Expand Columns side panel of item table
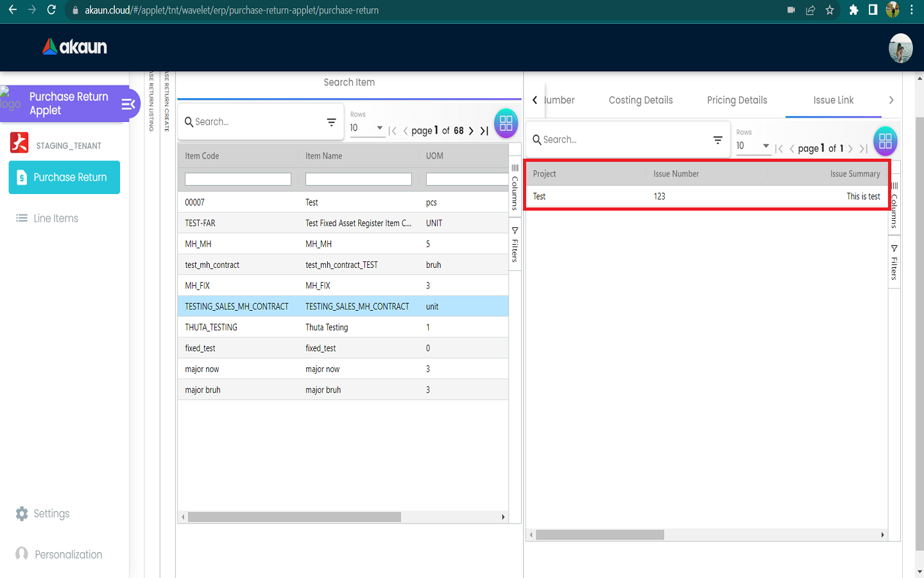The width and height of the screenshot is (924, 578). pyautogui.click(x=515, y=188)
